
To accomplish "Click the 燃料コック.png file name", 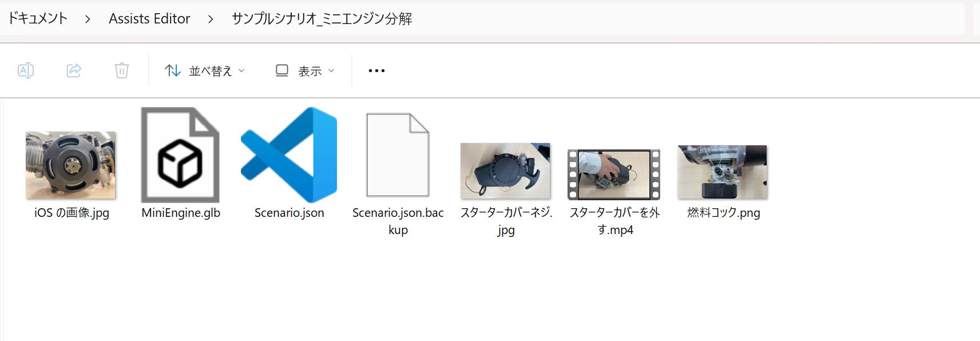I will pos(724,213).
